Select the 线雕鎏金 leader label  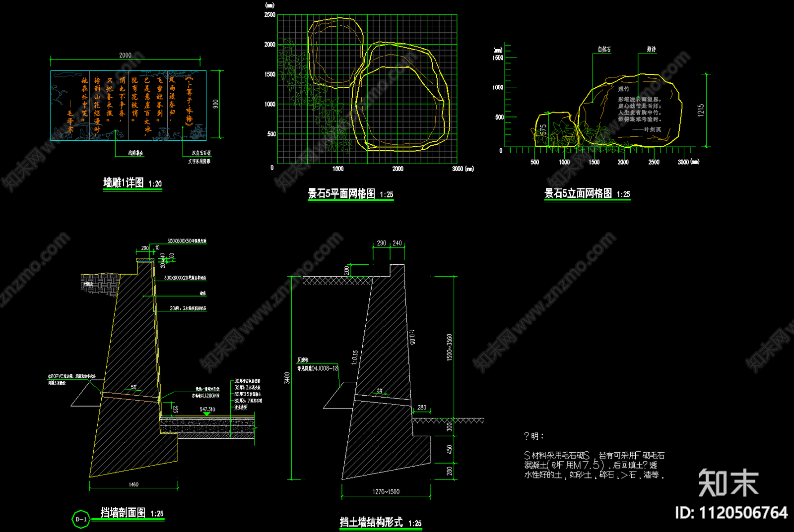(135, 153)
